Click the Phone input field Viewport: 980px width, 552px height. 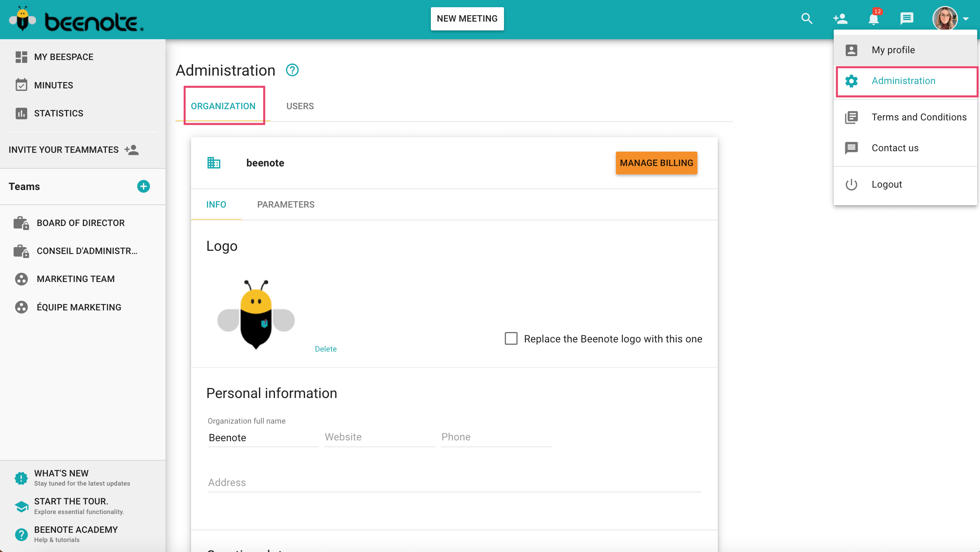pyautogui.click(x=496, y=437)
